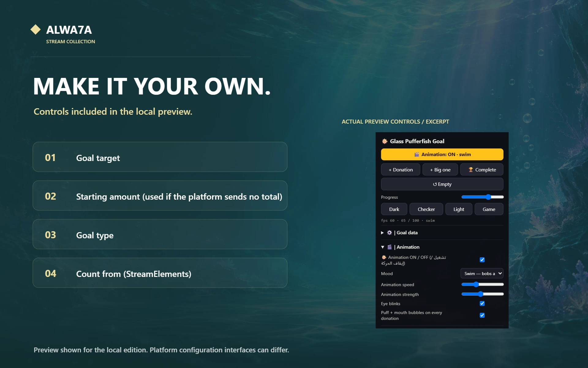Click the diamond logo beside ALWA7A
The image size is (588, 368).
(36, 29)
